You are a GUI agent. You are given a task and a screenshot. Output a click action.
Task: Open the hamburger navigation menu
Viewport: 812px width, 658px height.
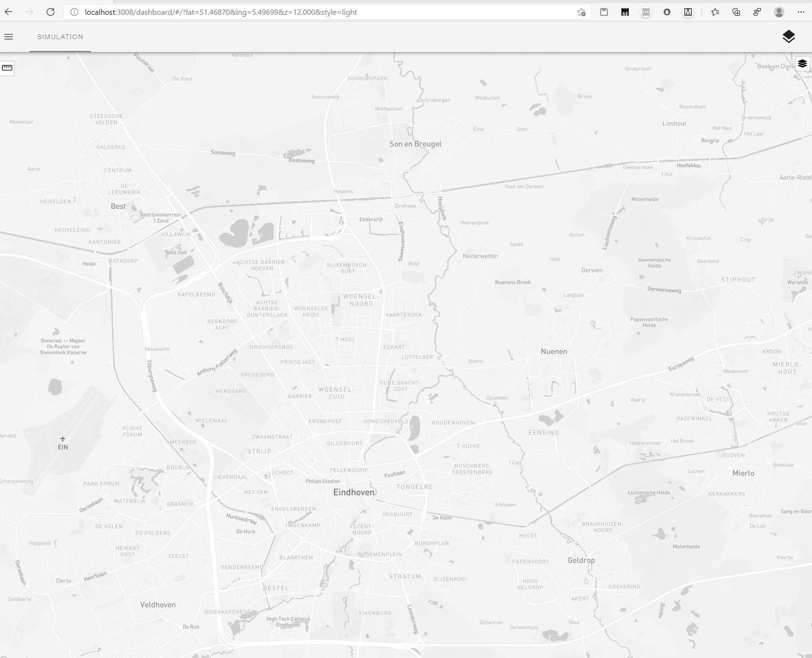click(9, 37)
